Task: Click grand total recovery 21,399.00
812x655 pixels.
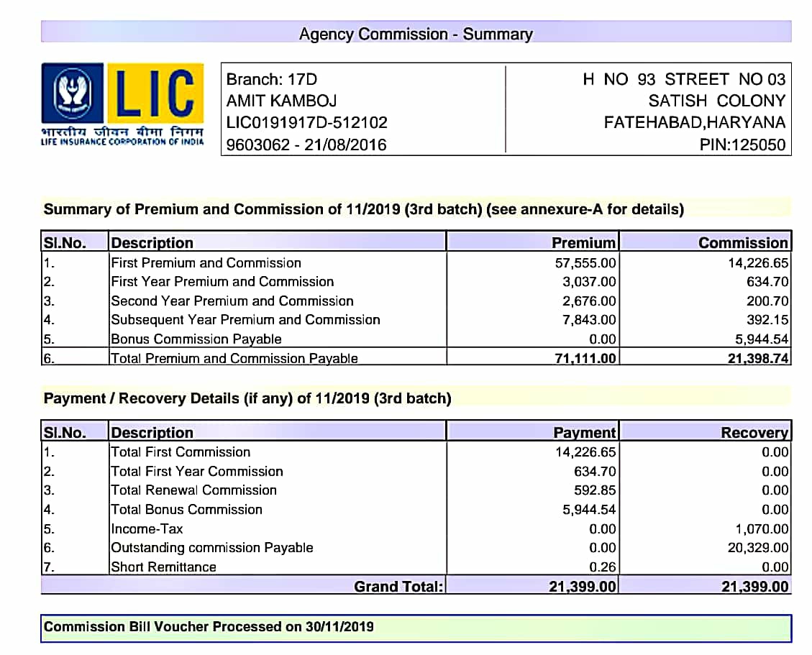Action: pos(755,586)
